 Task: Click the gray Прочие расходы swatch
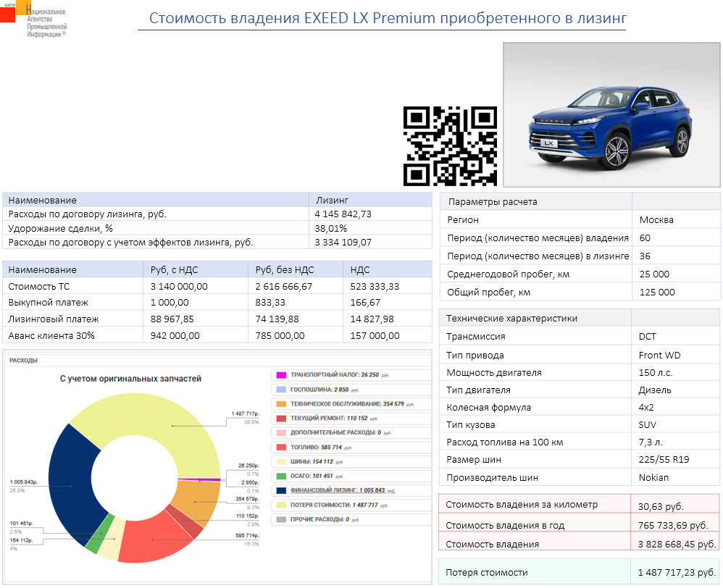281,519
